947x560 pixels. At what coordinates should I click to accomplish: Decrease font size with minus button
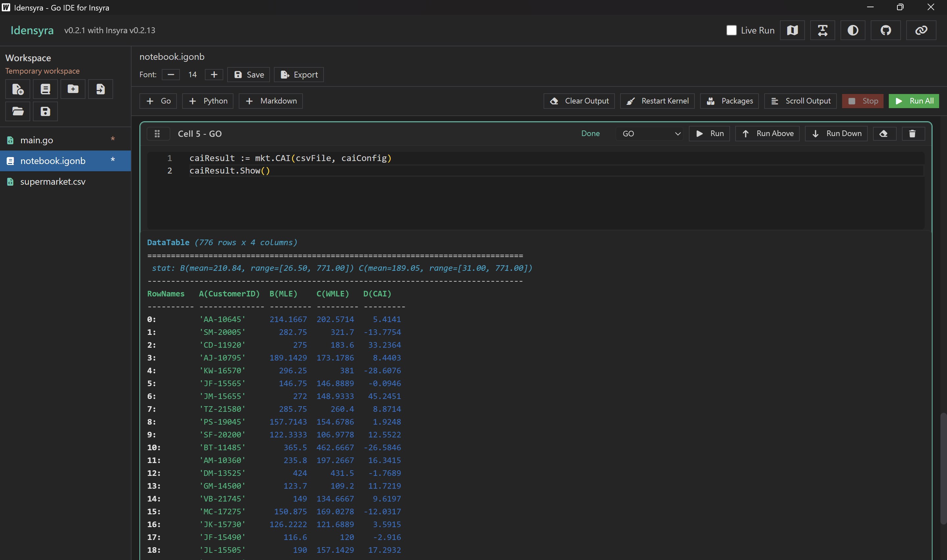171,75
